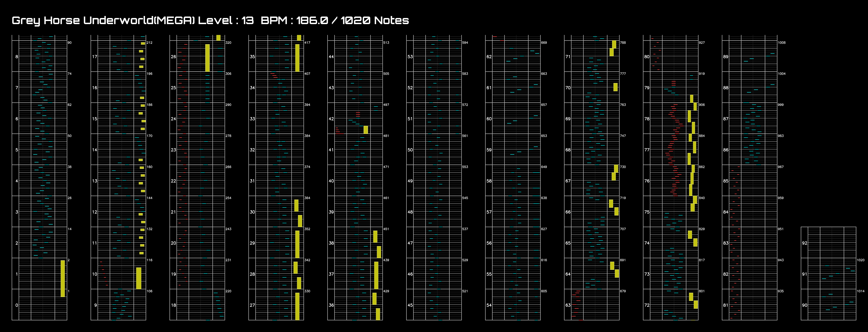
Task: Click the 417 note count value
Action: tap(307, 43)
